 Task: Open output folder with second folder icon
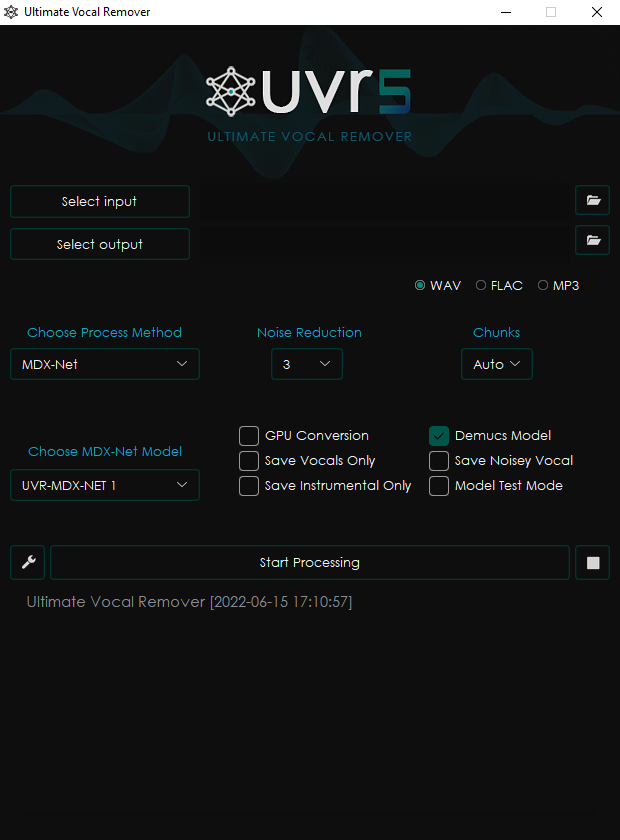(593, 240)
